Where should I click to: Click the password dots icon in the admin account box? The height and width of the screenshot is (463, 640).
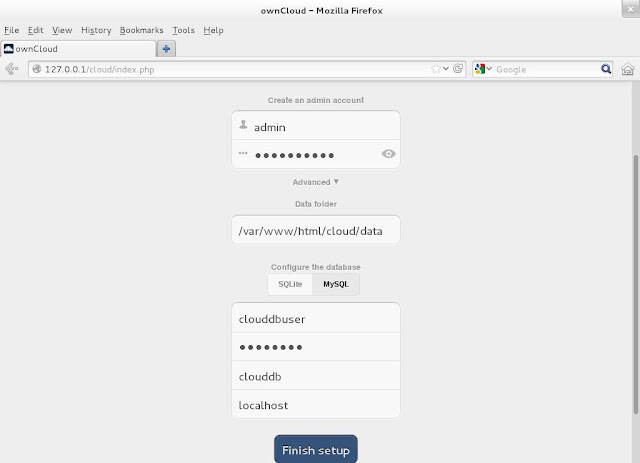pos(243,154)
